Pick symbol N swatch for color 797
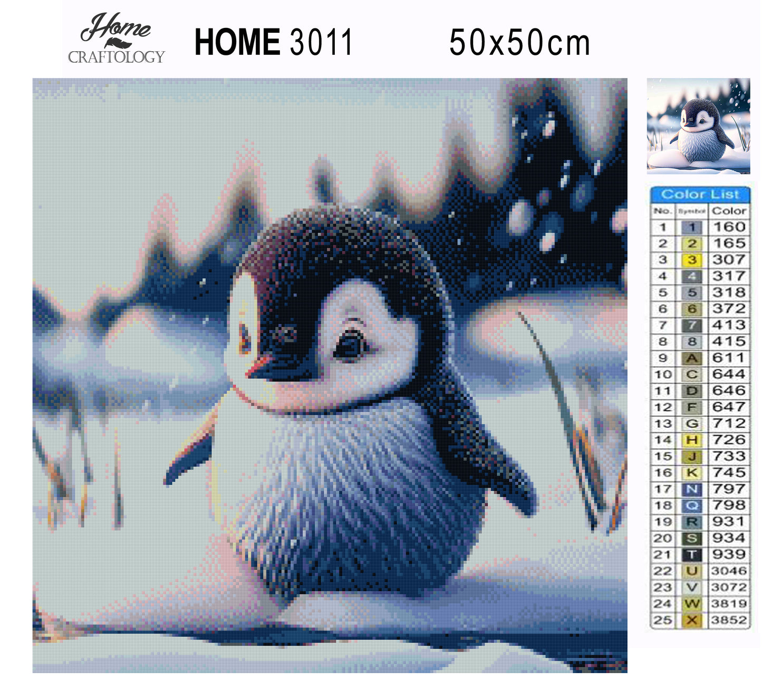762x700 pixels. tap(692, 489)
